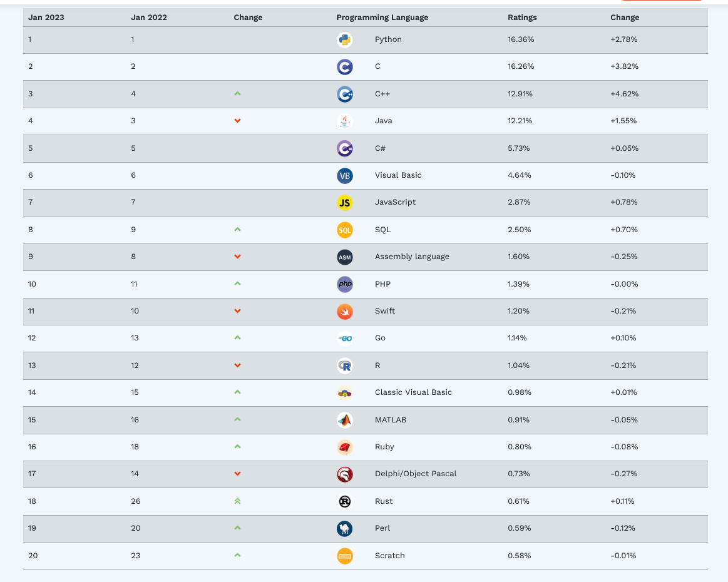Click the Programming Language column header

point(382,18)
